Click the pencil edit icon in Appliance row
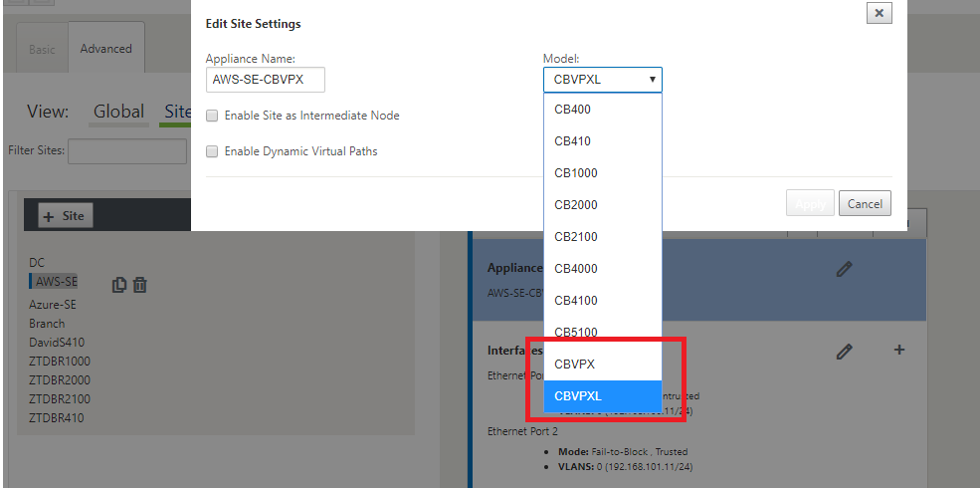Screen dimensions: 980x488 click(844, 269)
